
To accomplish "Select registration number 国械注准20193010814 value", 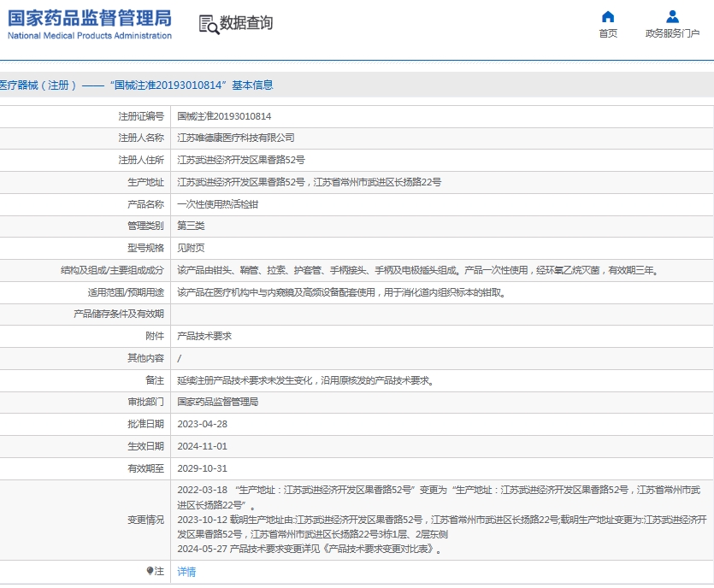I will (x=224, y=116).
